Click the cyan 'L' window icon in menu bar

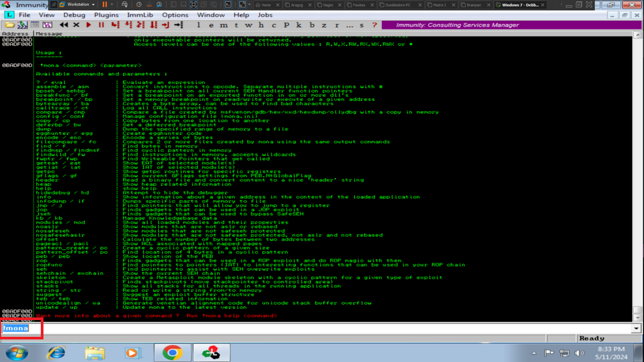[x=9, y=15]
